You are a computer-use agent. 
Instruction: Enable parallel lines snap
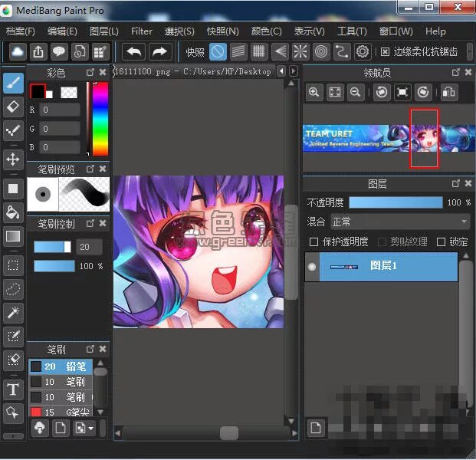click(238, 52)
